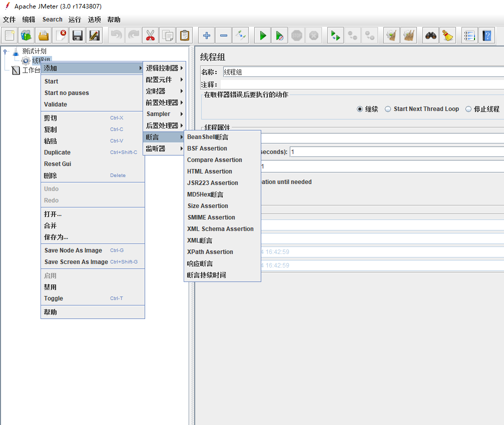The height and width of the screenshot is (425, 504).
Task: Click the Reset search broom icon
Action: pos(448,35)
